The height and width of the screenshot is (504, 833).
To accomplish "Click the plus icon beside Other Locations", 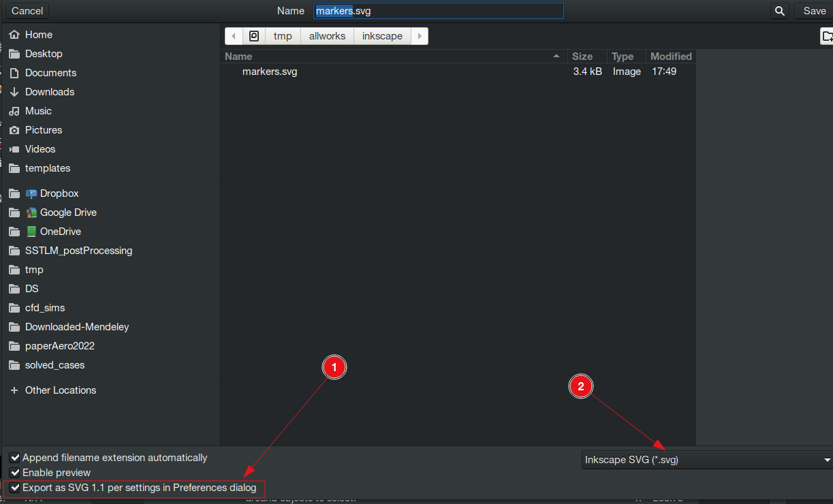I will pos(14,390).
